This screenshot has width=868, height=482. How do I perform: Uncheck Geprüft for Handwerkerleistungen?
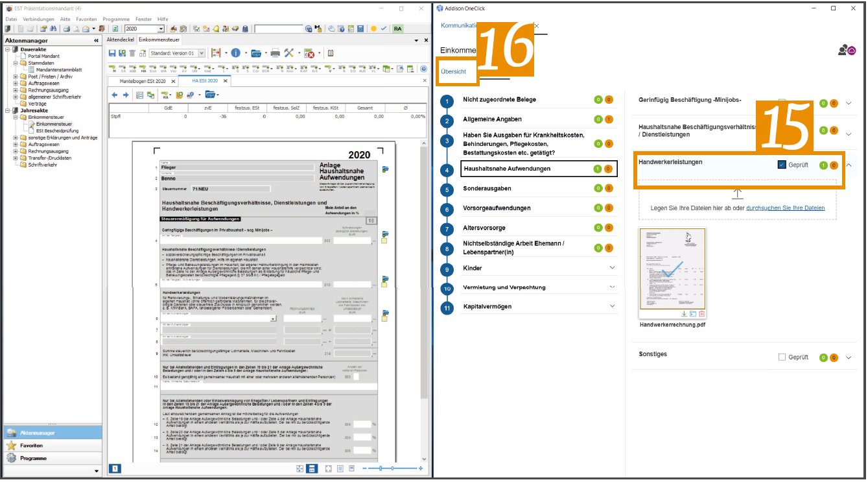coord(782,165)
